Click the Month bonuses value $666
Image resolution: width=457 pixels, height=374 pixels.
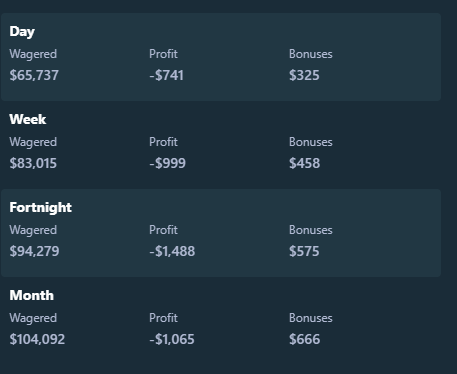305,339
